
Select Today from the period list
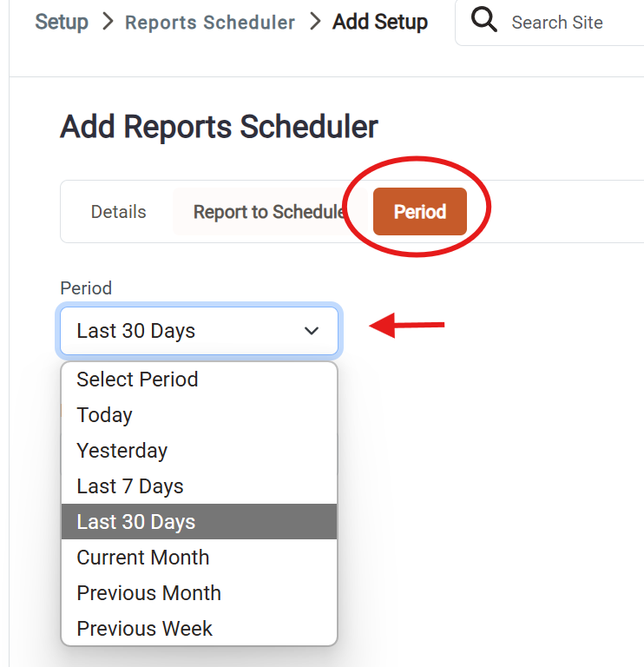[200, 415]
